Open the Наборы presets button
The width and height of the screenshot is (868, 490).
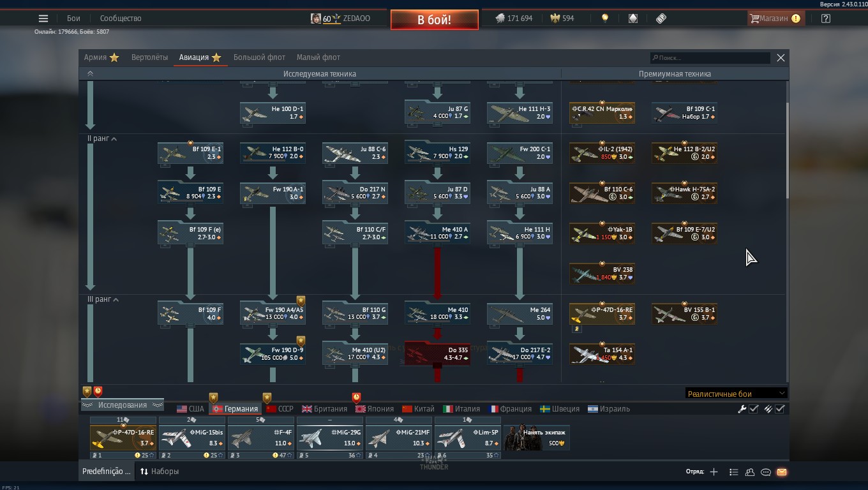160,471
